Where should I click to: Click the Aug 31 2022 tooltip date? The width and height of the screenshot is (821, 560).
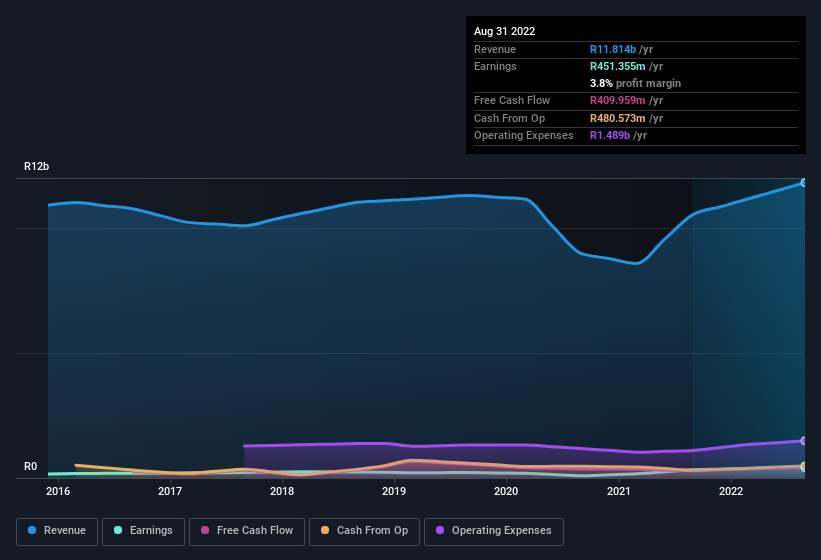[x=504, y=31]
